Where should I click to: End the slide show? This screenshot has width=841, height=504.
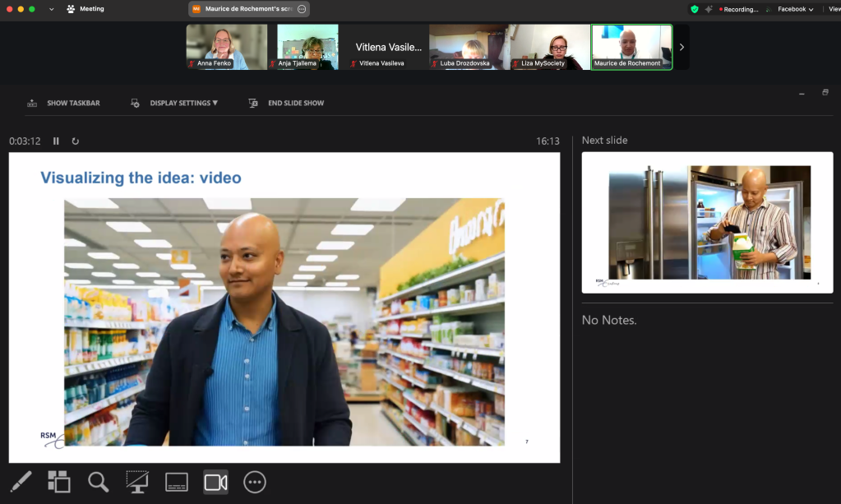coord(287,104)
